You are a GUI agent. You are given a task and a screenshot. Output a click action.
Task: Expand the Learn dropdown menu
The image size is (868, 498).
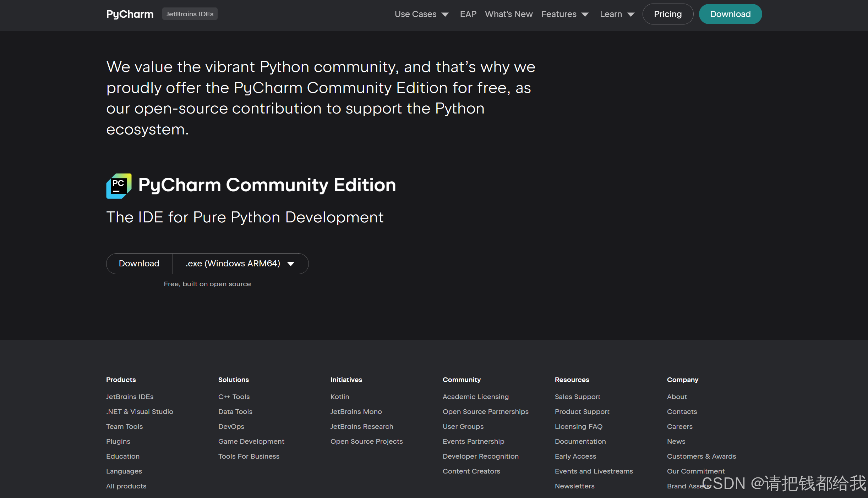pos(617,14)
